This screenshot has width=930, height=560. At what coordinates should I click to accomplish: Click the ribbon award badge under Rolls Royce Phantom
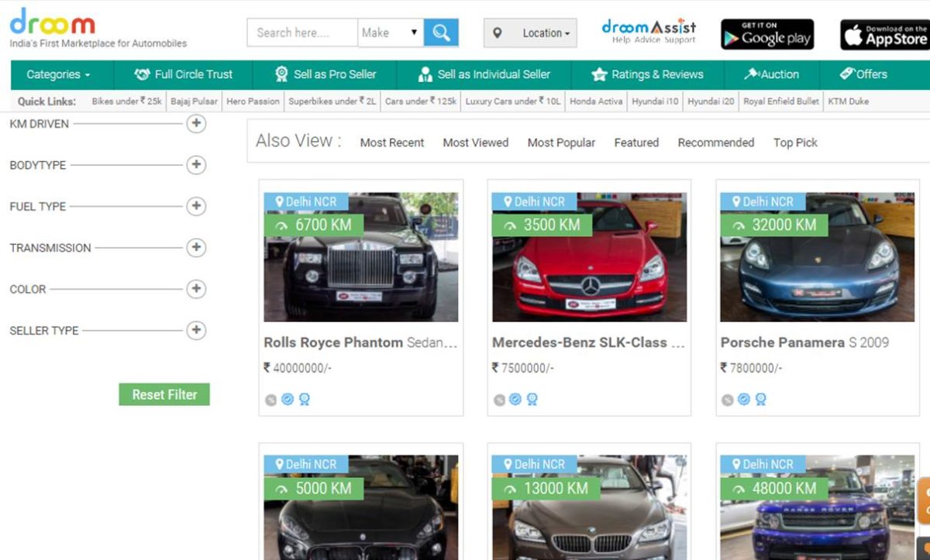click(x=304, y=400)
